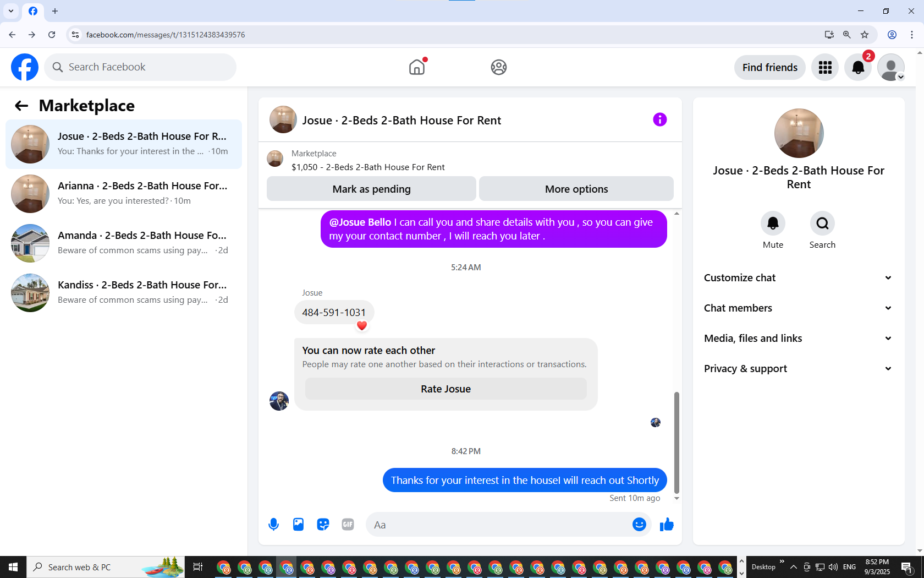Viewport: 924px width, 578px height.
Task: Open the emoji picker in message box
Action: (x=639, y=525)
